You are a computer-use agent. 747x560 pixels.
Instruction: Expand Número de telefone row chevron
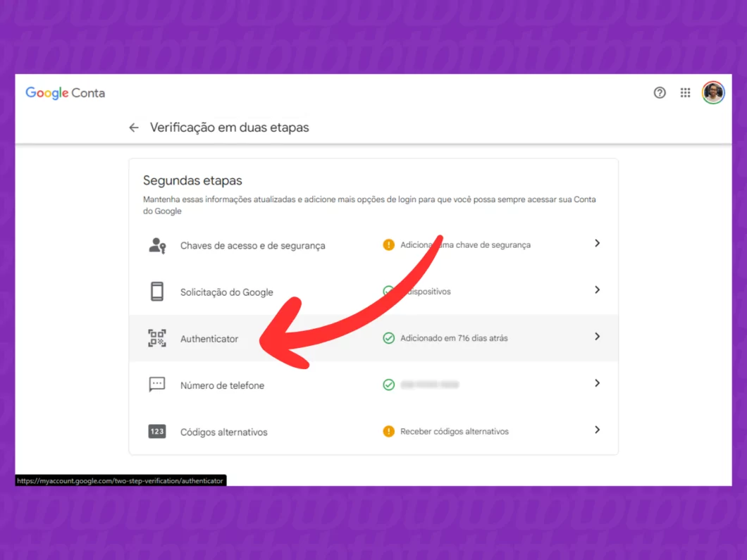pos(597,383)
